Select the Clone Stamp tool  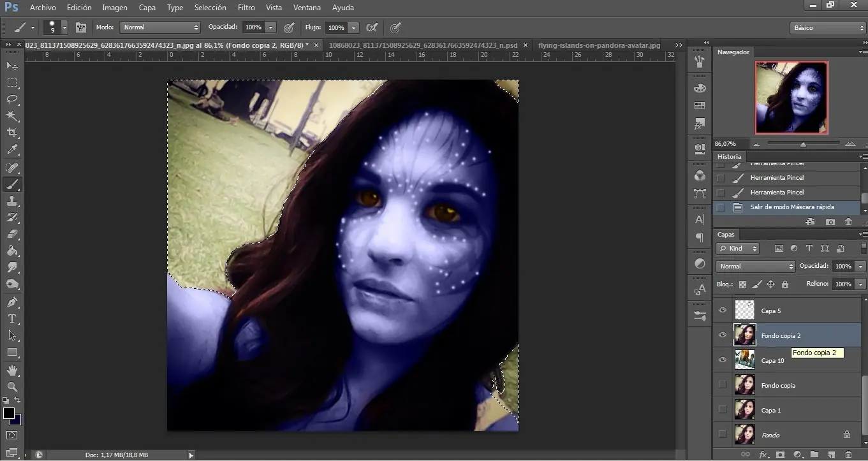tap(12, 201)
